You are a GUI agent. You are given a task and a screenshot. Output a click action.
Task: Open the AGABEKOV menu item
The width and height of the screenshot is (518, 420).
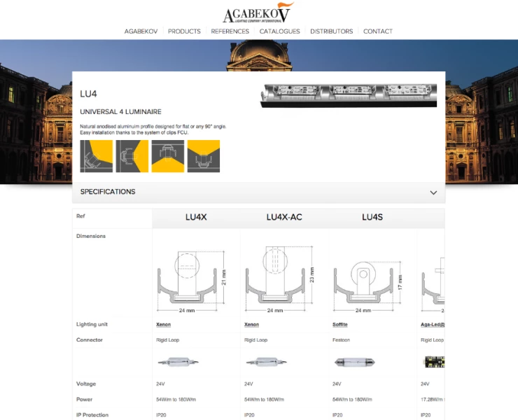click(141, 31)
